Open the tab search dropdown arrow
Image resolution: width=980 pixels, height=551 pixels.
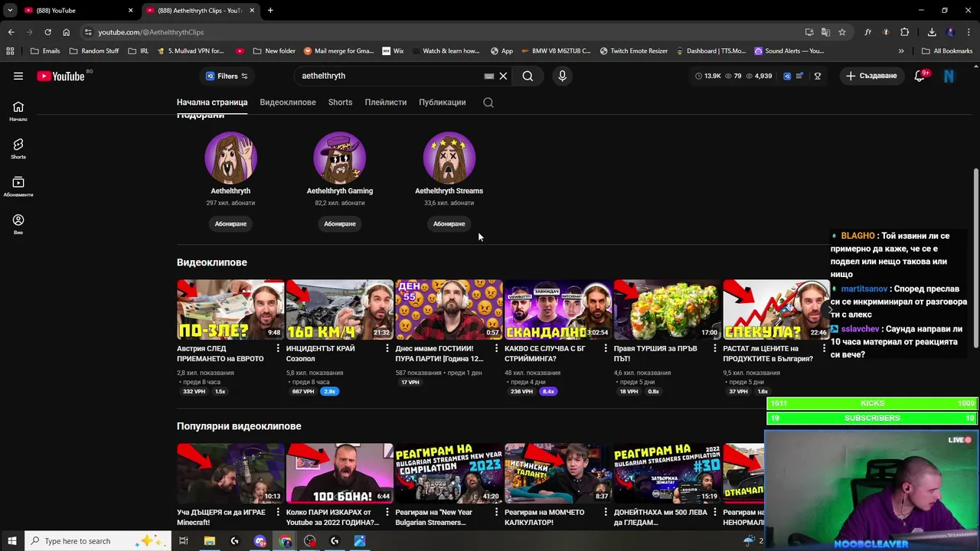pyautogui.click(x=10, y=10)
